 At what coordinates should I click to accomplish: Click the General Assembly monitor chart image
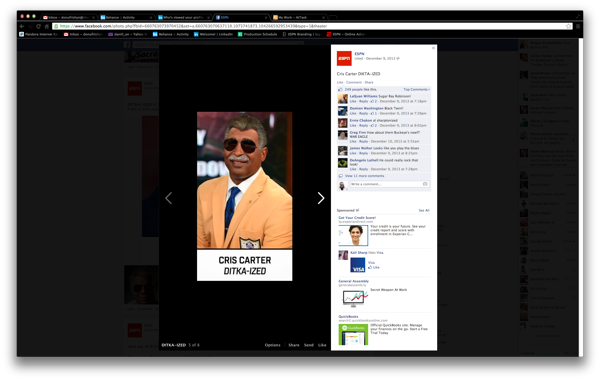coord(353,298)
